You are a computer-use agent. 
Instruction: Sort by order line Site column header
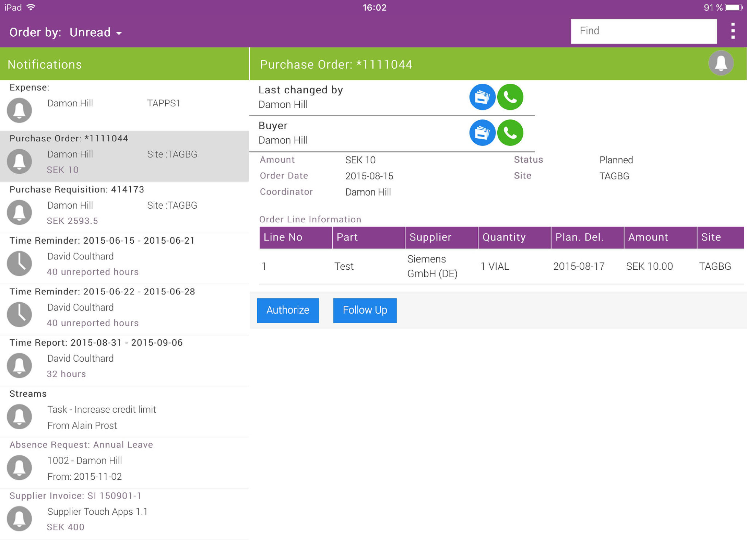pos(721,237)
